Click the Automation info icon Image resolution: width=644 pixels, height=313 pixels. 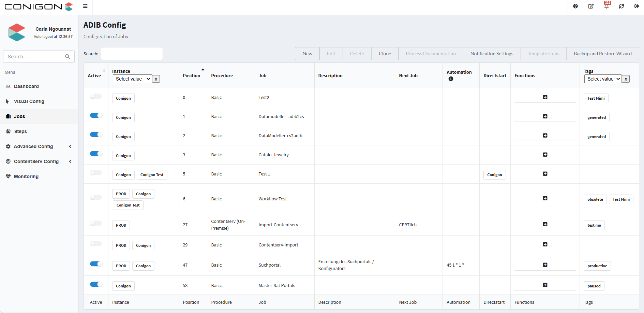coord(451,79)
